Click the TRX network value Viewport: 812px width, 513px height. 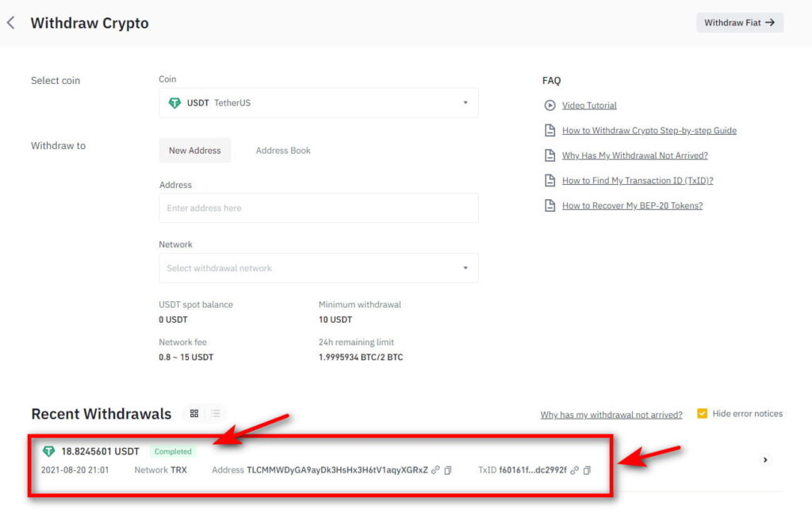(178, 470)
